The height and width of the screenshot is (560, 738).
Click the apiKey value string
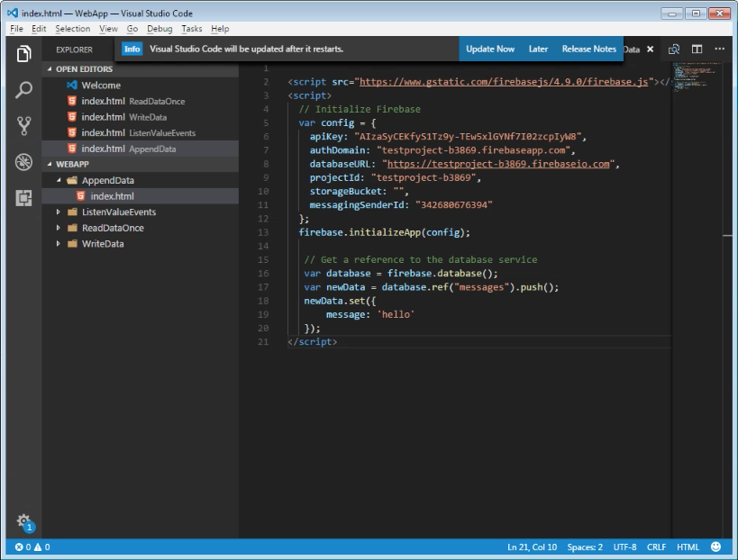(x=468, y=137)
